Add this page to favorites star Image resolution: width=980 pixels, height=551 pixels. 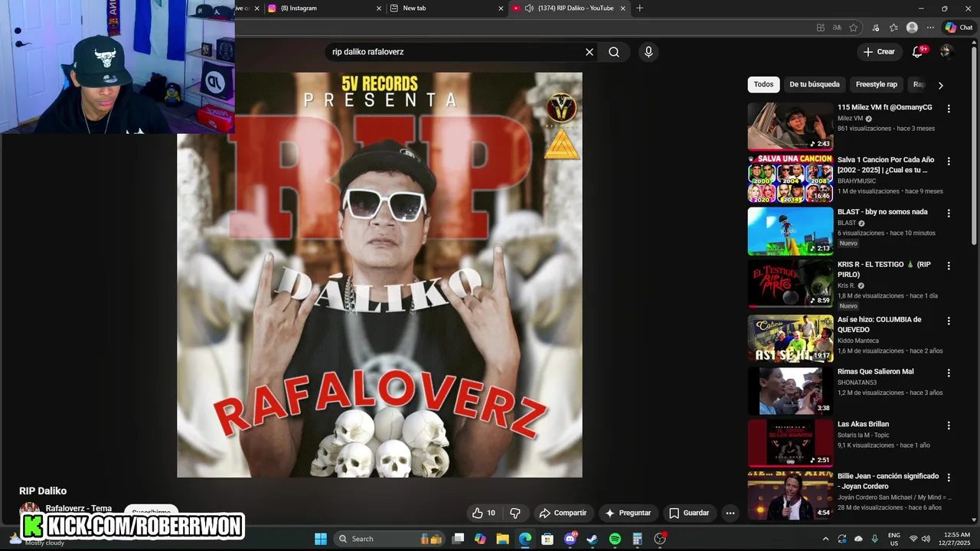[854, 28]
